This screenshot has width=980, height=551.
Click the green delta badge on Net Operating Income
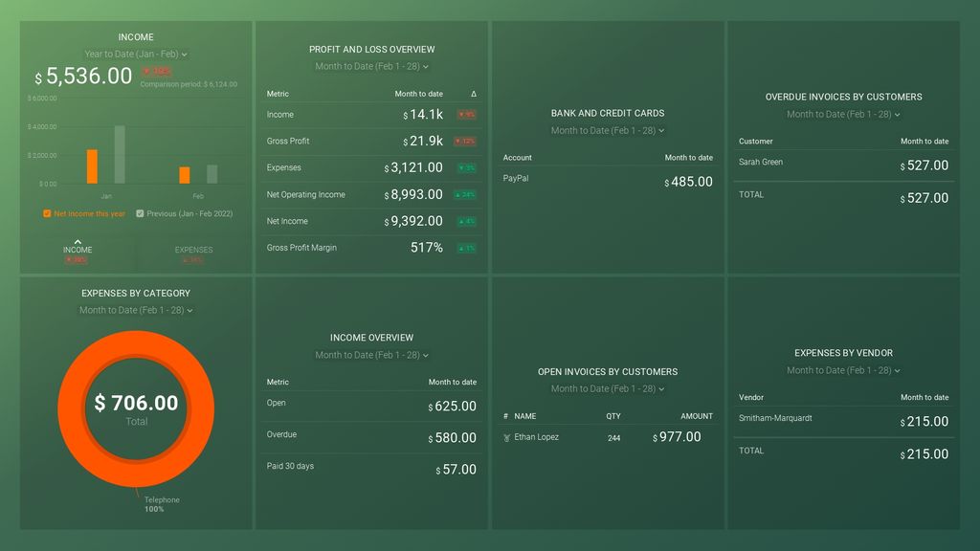tap(466, 195)
